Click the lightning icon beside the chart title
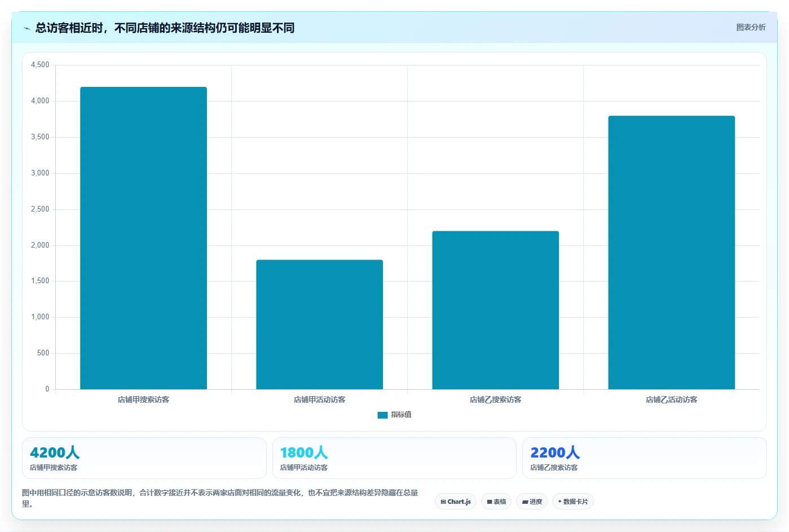 [x=27, y=28]
